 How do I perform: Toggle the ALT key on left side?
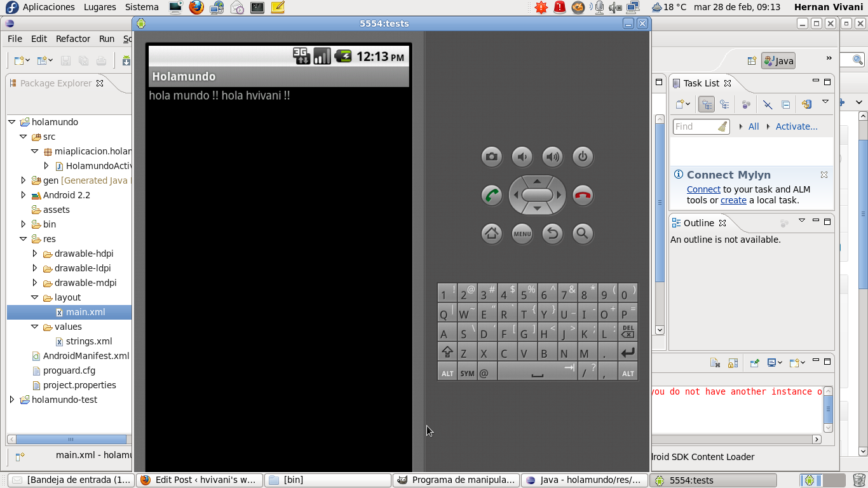click(x=447, y=373)
